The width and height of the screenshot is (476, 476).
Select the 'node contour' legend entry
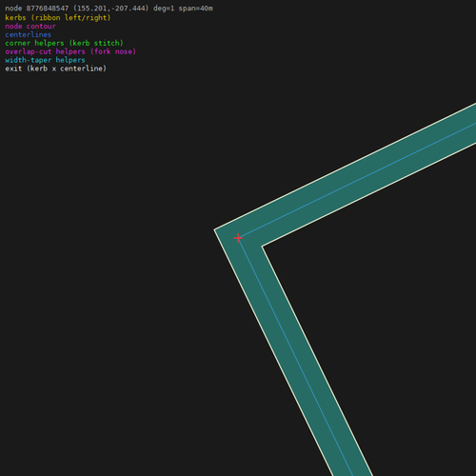[30, 26]
